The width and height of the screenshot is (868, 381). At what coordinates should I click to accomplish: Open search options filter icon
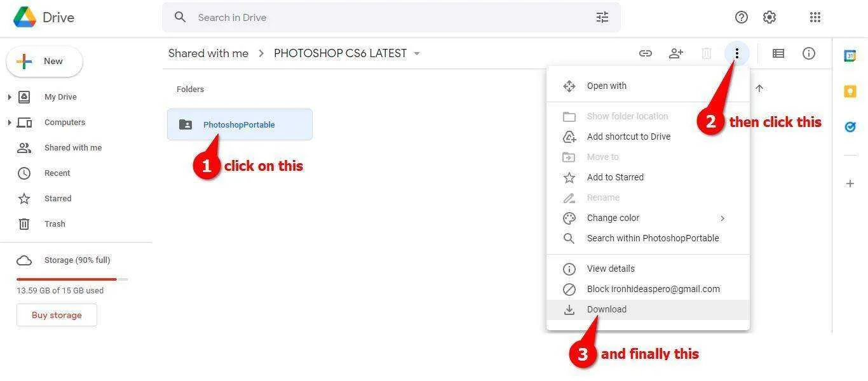pos(602,17)
